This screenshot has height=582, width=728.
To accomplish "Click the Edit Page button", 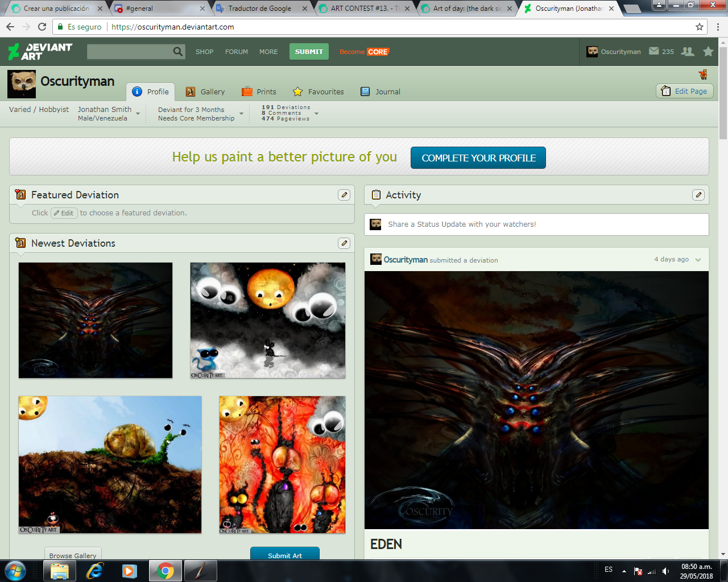I will pyautogui.click(x=685, y=91).
